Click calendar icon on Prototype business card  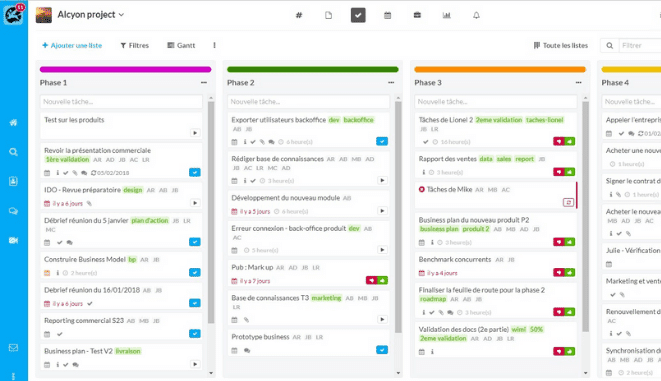[x=234, y=351]
